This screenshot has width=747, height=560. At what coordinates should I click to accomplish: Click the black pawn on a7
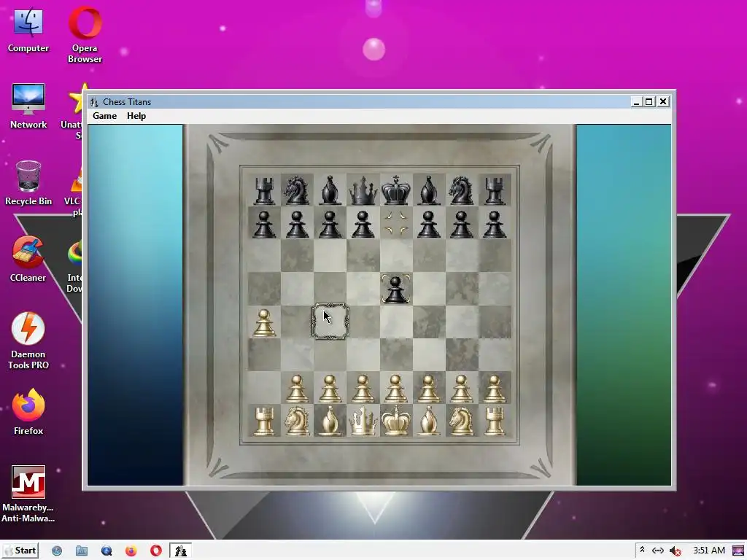click(264, 224)
